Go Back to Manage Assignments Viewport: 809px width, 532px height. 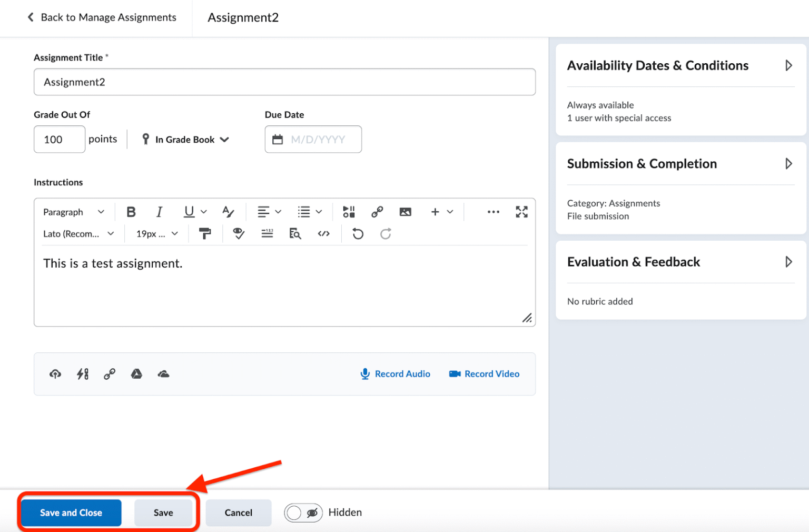102,17
